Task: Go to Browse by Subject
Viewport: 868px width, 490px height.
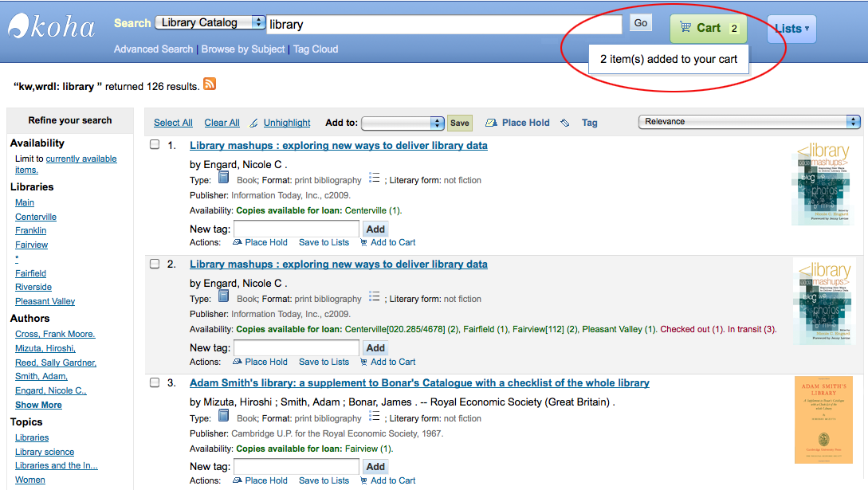Action: pos(243,49)
